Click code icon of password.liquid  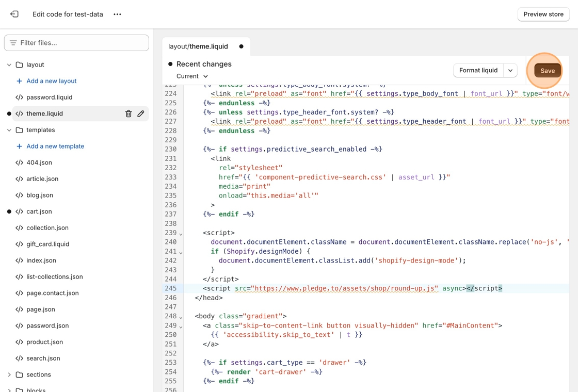pos(19,97)
